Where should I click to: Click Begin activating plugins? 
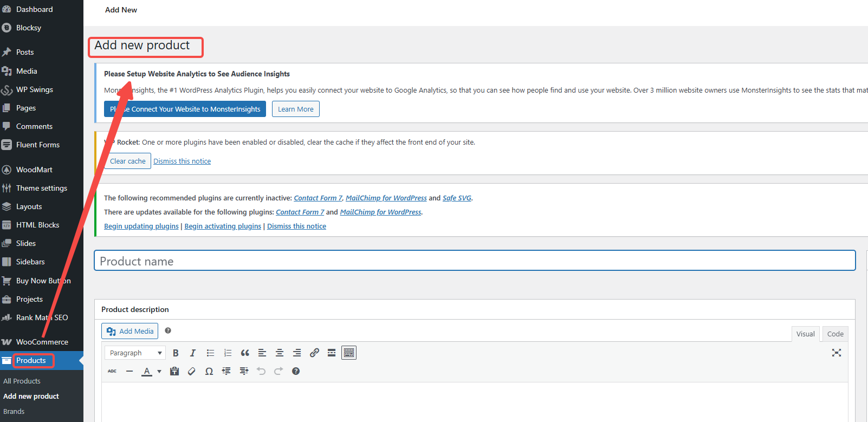click(223, 226)
